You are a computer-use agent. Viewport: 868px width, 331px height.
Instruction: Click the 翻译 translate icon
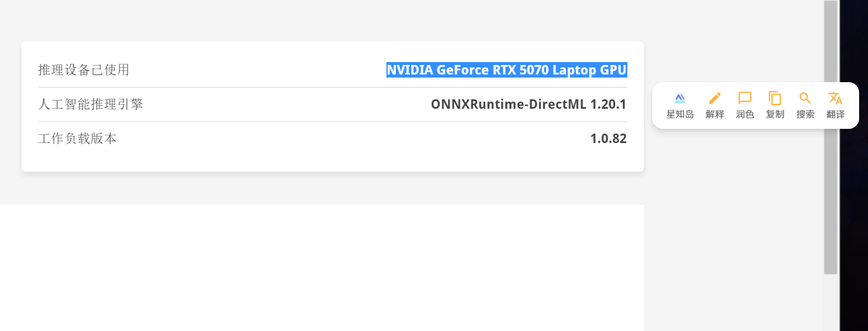click(835, 98)
